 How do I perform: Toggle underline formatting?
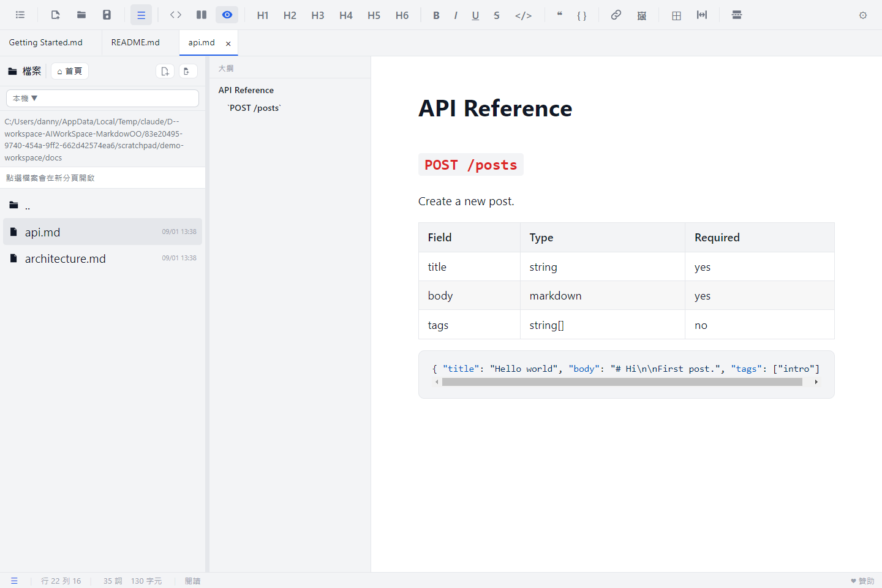[x=475, y=15]
